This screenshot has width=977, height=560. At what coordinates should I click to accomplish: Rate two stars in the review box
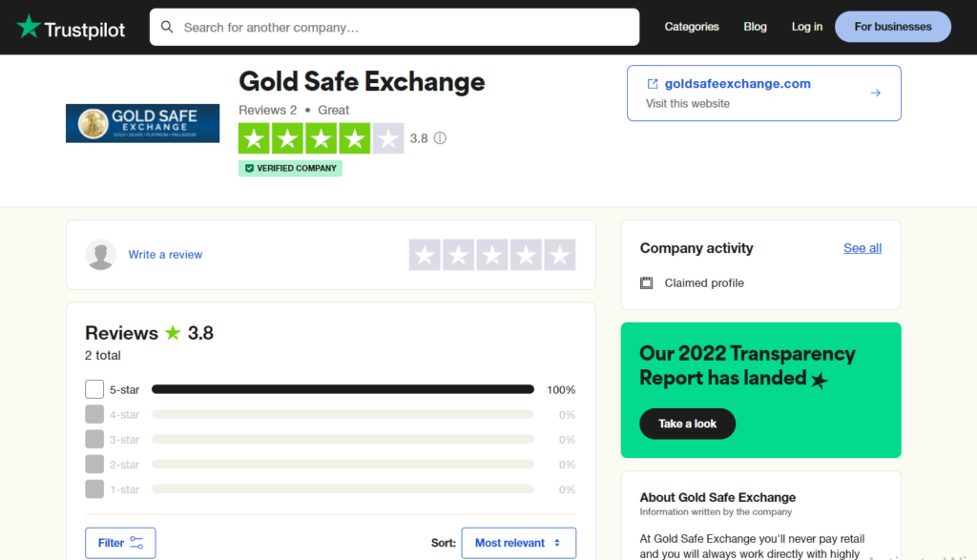click(459, 255)
